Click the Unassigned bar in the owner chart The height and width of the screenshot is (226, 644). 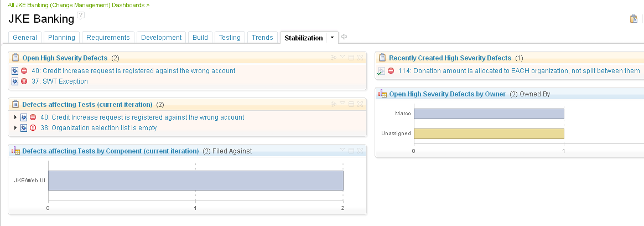[489, 133]
